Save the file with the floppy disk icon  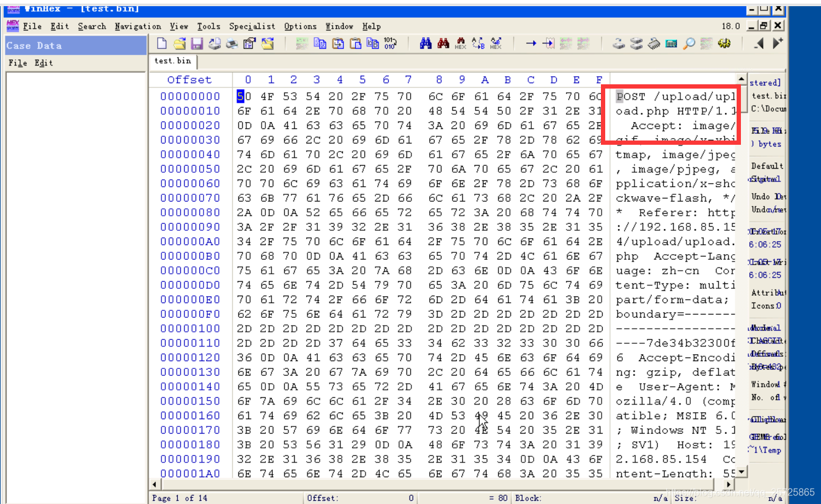(x=196, y=43)
